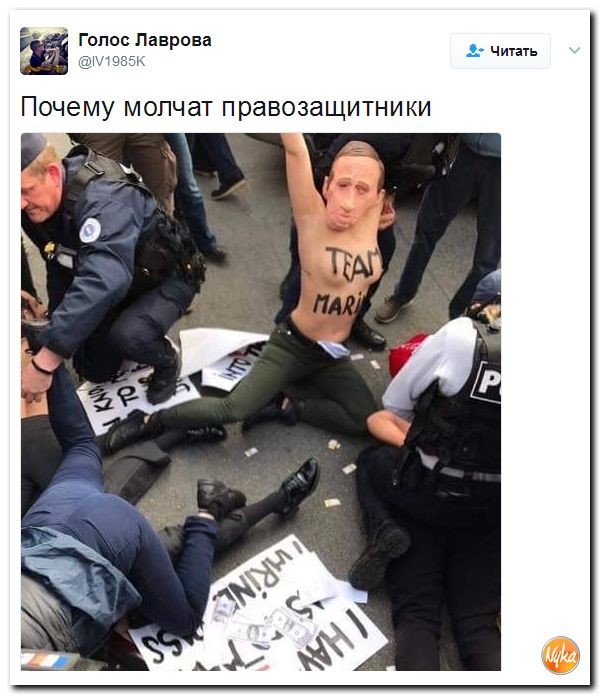The width and height of the screenshot is (601, 696).
Task: Open the Голос Лаврова profile avatar
Action: click(44, 51)
